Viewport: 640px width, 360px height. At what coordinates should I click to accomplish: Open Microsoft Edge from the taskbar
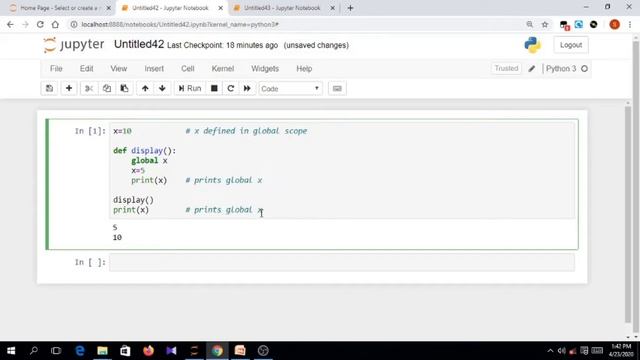(x=80, y=351)
